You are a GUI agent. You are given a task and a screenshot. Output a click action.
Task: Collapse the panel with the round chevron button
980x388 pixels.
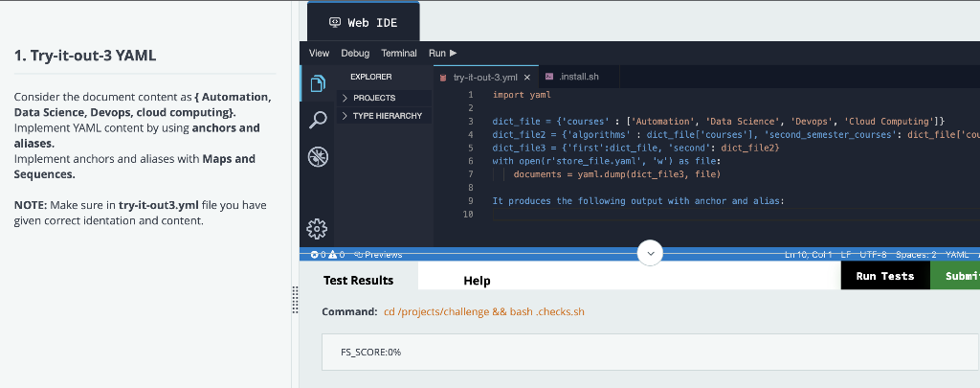[x=650, y=254]
